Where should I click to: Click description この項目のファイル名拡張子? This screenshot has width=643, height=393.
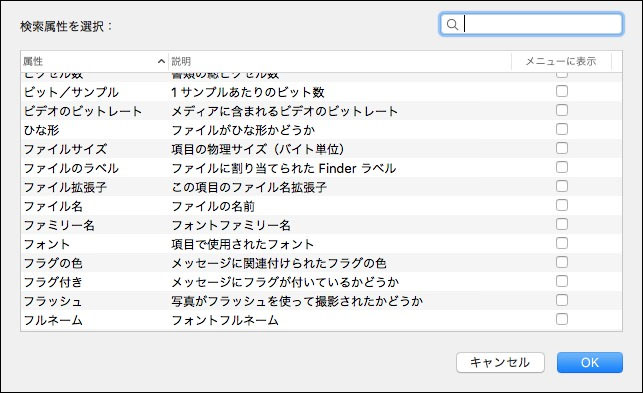249,187
